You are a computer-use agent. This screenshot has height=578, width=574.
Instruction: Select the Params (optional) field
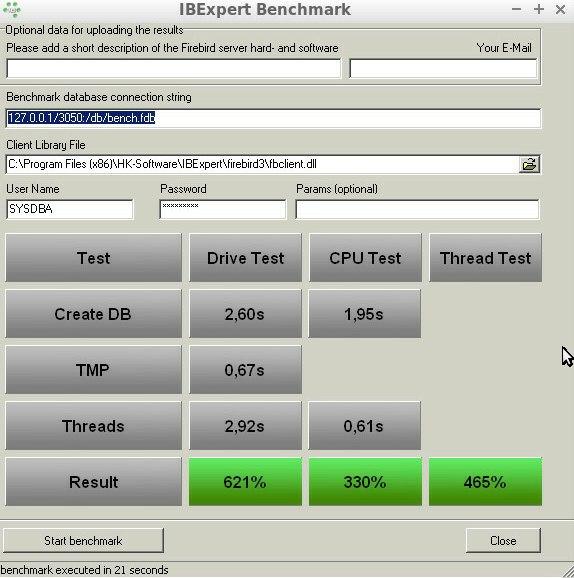417,209
